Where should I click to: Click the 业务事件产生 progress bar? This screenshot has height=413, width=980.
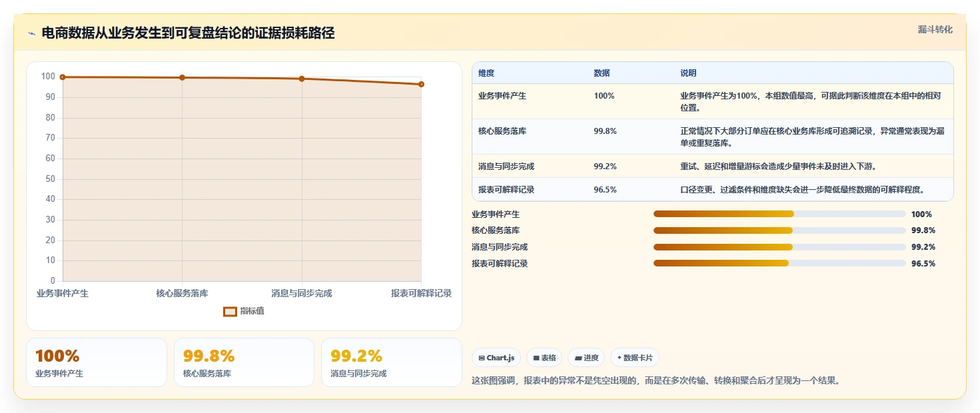click(x=779, y=214)
